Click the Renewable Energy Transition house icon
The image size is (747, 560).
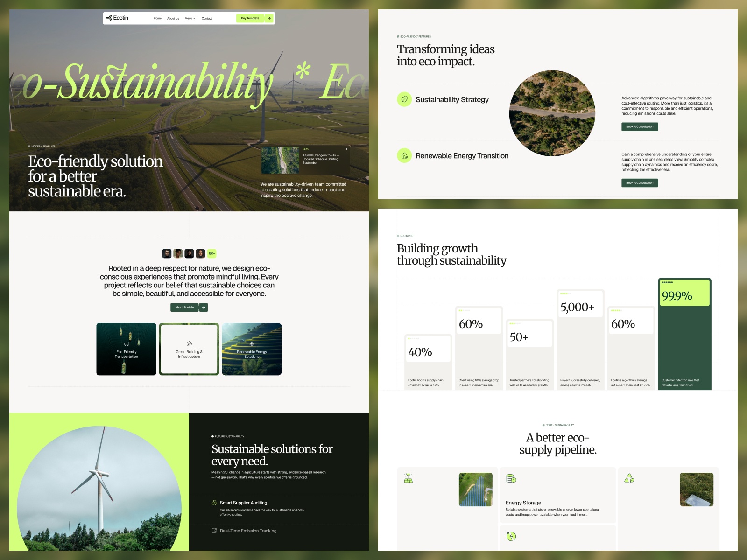[404, 155]
